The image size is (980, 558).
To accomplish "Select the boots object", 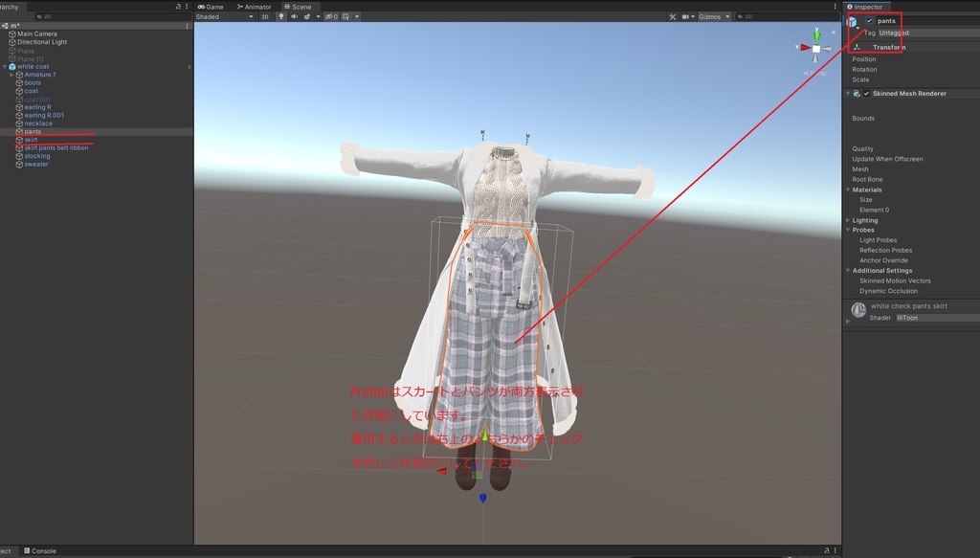I will click(33, 82).
